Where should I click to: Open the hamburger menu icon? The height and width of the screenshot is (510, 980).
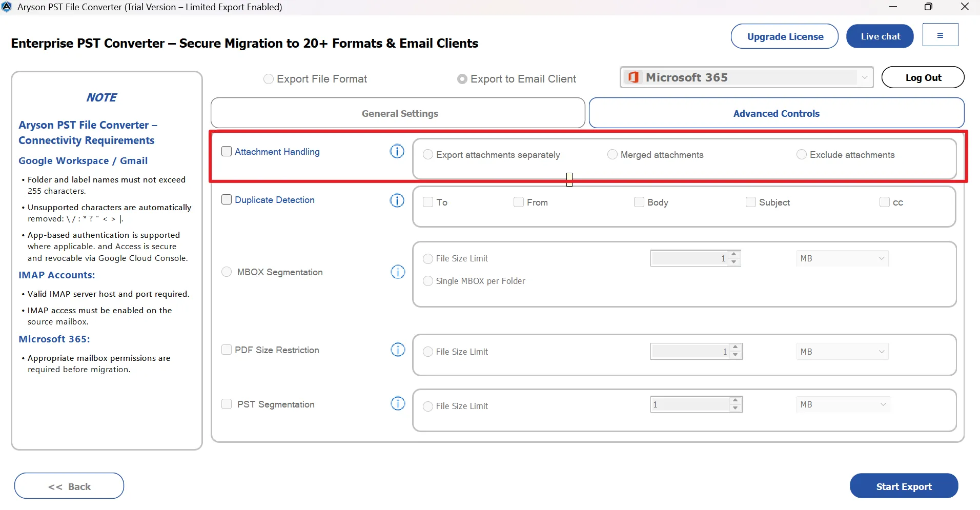[940, 35]
